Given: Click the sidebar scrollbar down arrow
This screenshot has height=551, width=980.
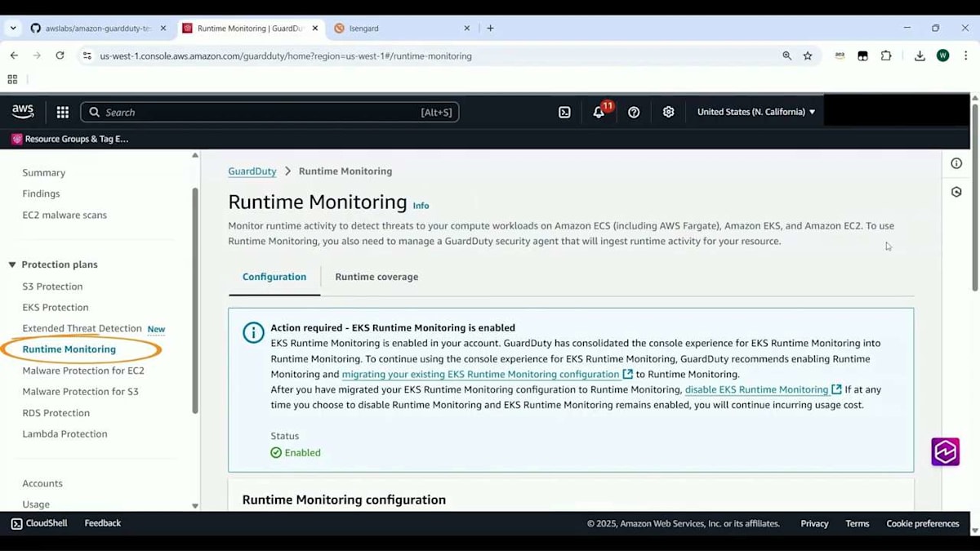Looking at the screenshot, I should (x=194, y=506).
